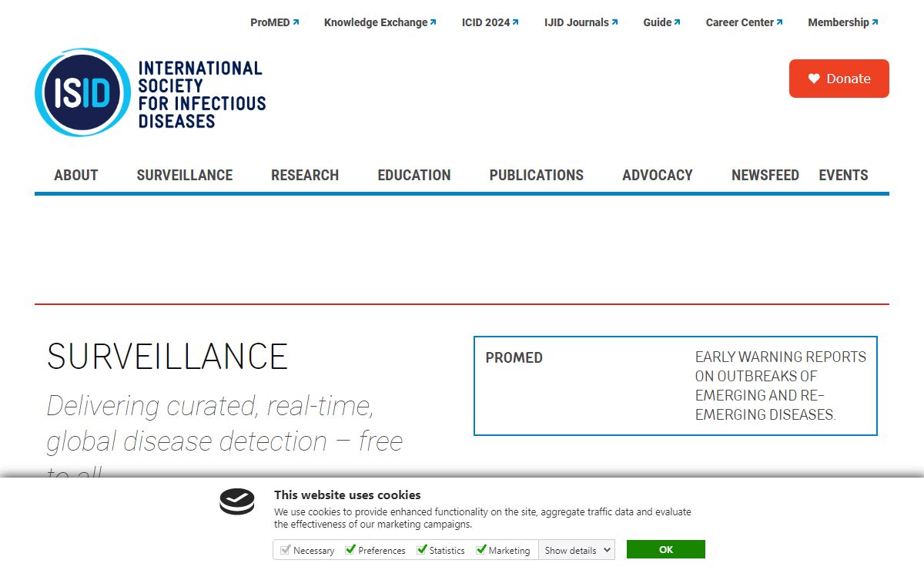Expand the Show details dropdown
Viewport: 924px width, 570px height.
[577, 550]
